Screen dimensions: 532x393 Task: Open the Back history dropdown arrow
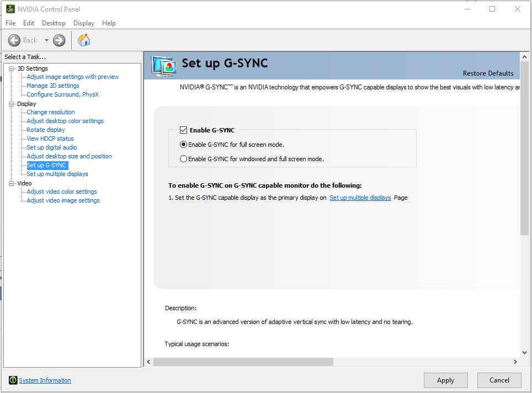(x=46, y=40)
